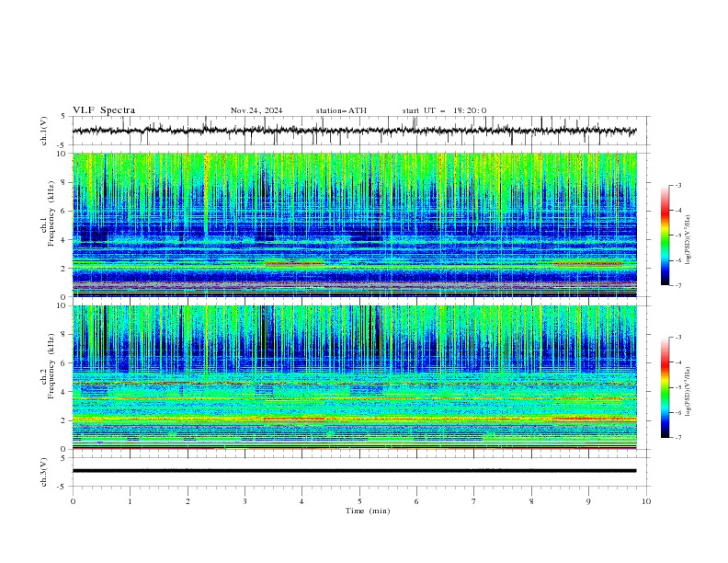Click time axis tick label '3'

pyautogui.click(x=245, y=501)
